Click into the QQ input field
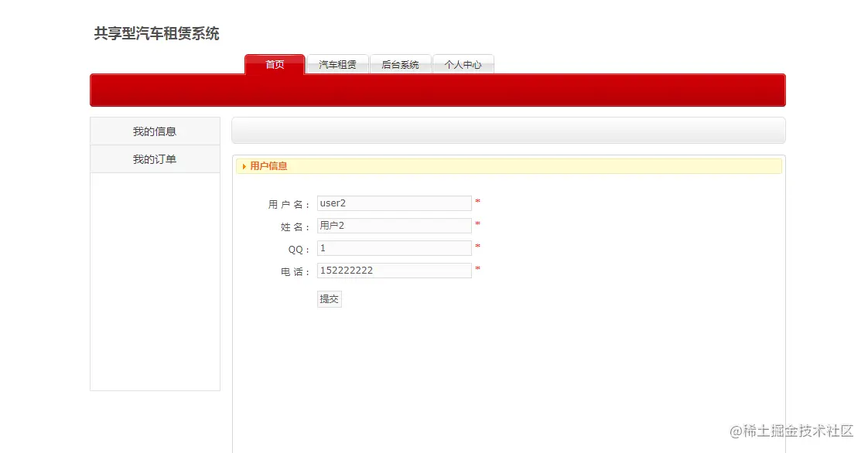The image size is (868, 453). pyautogui.click(x=394, y=248)
